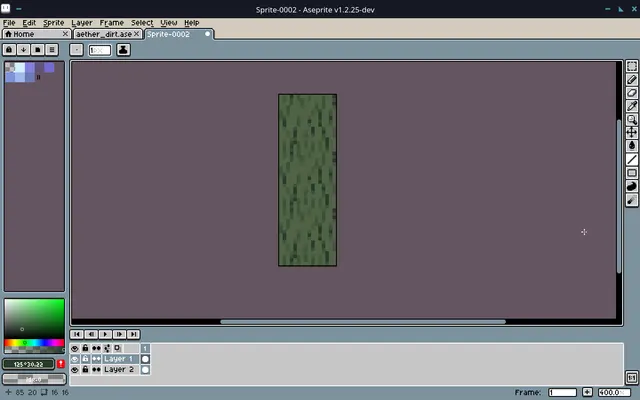Pick a hue on the rainbow slider

pos(34,342)
